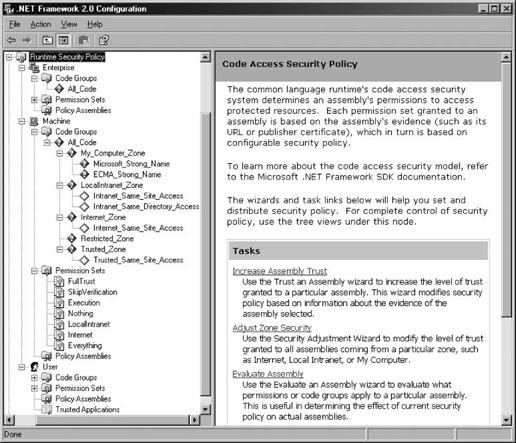Select Internet_Same_Site_Access in the tree

(138, 228)
